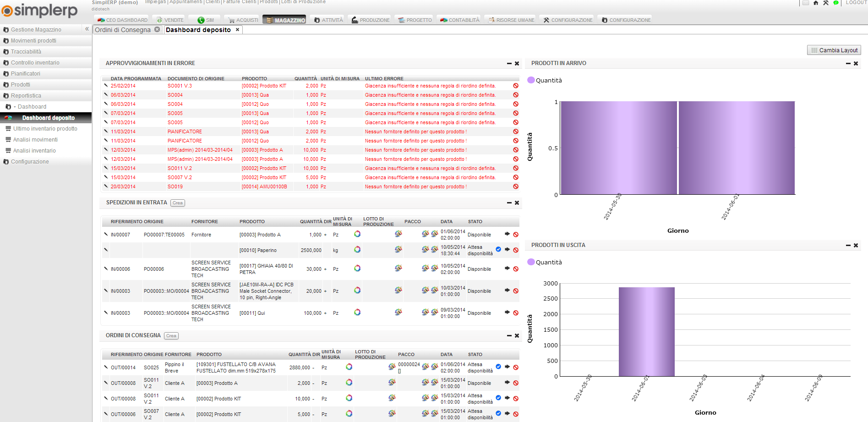The height and width of the screenshot is (422, 868).
Task: Close the Approvvigionamenti in Errore panel
Action: pos(517,64)
